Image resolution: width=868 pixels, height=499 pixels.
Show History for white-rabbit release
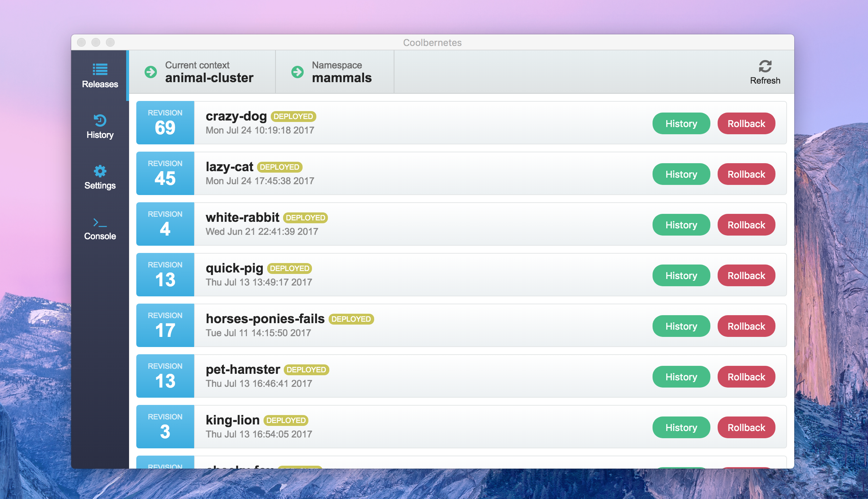click(x=681, y=225)
